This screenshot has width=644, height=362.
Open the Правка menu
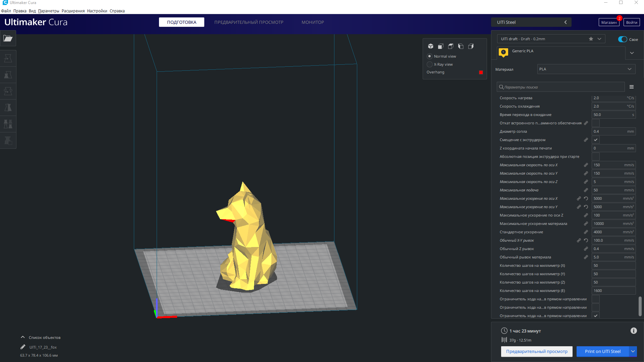[x=20, y=11]
